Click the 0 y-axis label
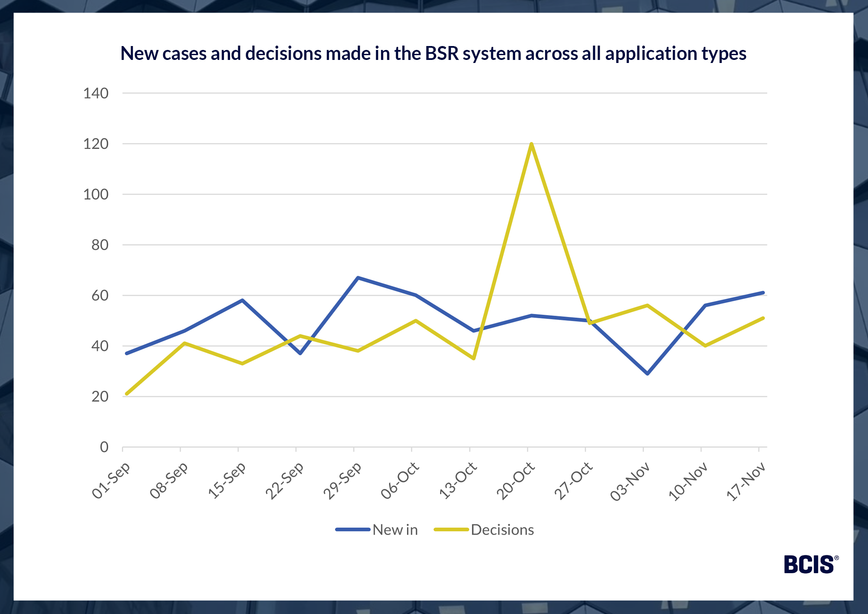 pyautogui.click(x=104, y=447)
